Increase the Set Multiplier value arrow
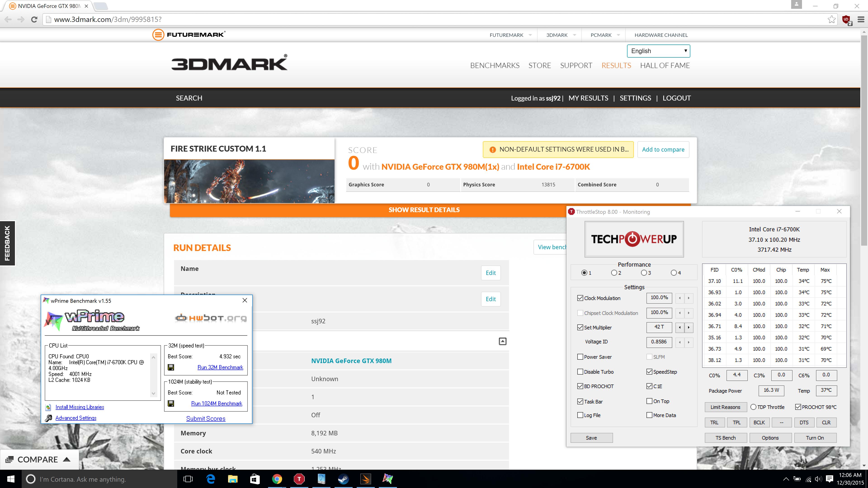Viewport: 868px width, 488px height. pyautogui.click(x=688, y=327)
